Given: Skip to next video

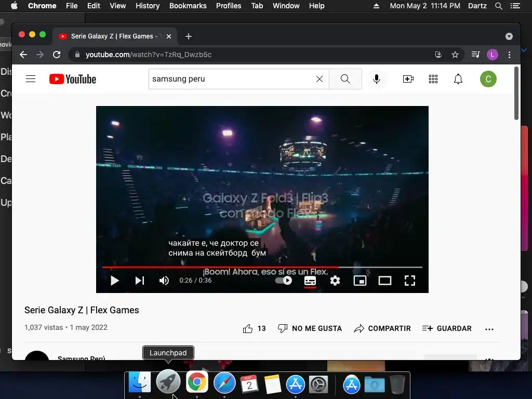Looking at the screenshot, I should click(140, 281).
